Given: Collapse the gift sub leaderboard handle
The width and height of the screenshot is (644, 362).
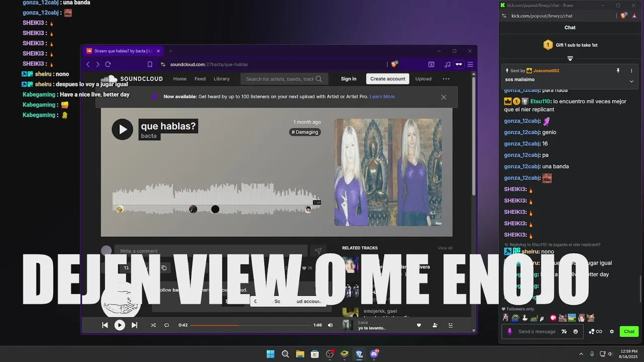Looking at the screenshot, I should (x=570, y=59).
